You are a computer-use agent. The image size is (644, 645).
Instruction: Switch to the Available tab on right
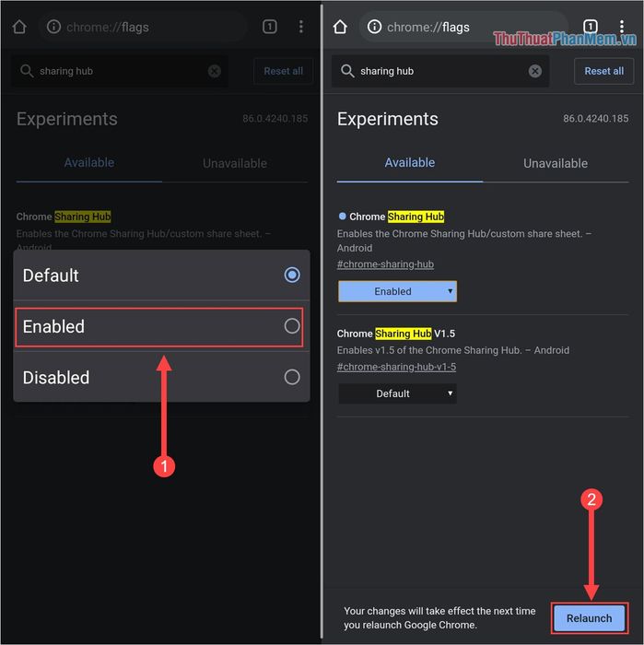point(409,162)
